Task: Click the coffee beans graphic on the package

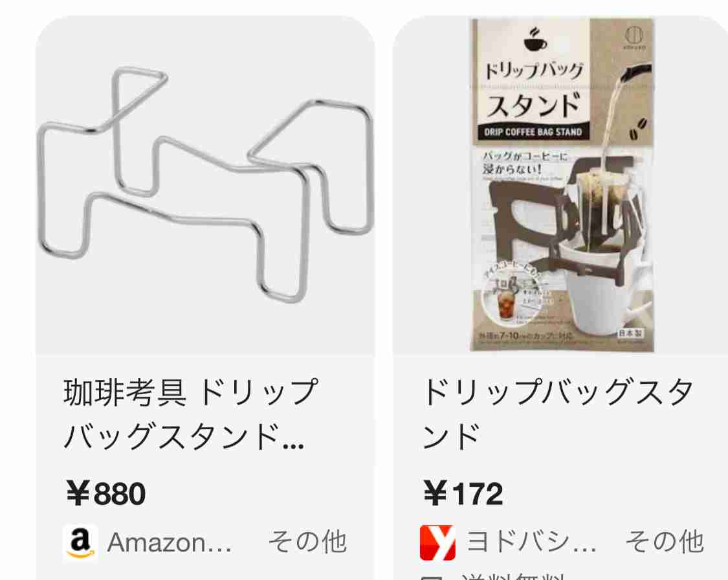Action: point(638,129)
